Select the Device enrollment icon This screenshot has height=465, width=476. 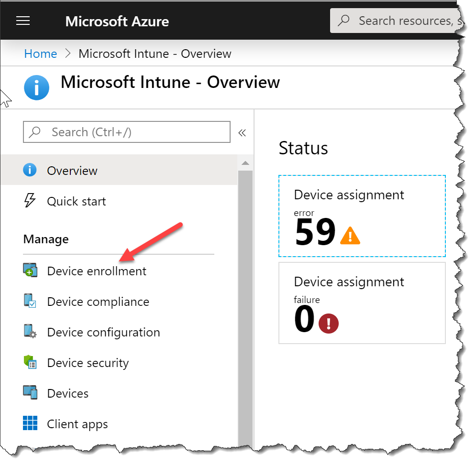click(x=30, y=270)
